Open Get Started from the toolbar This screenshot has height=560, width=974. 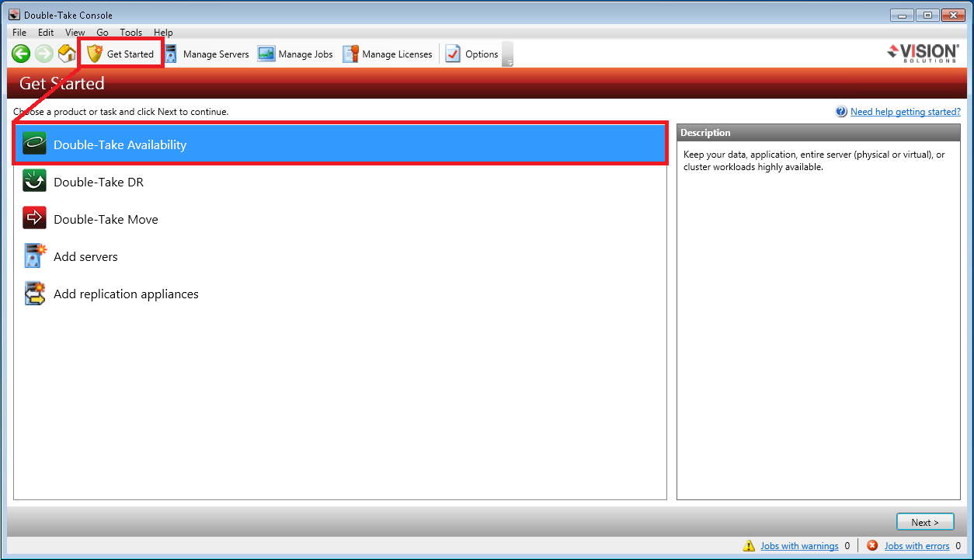click(x=121, y=54)
